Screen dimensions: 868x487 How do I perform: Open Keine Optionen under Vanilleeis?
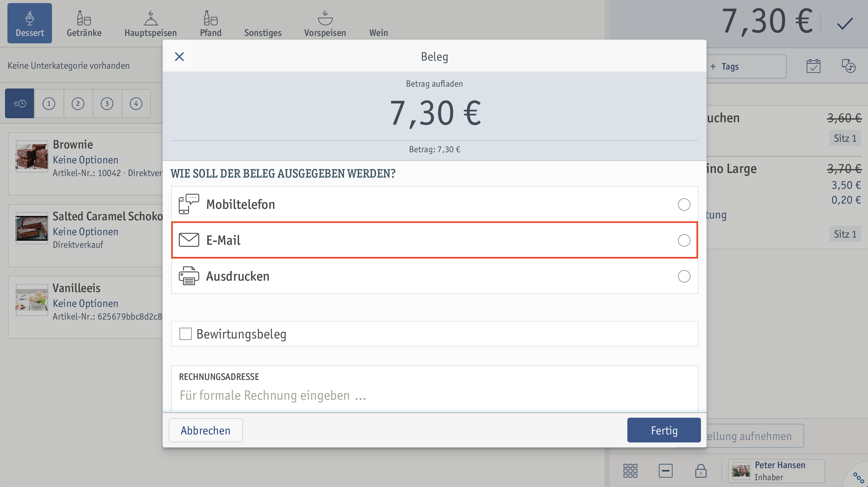click(x=85, y=303)
